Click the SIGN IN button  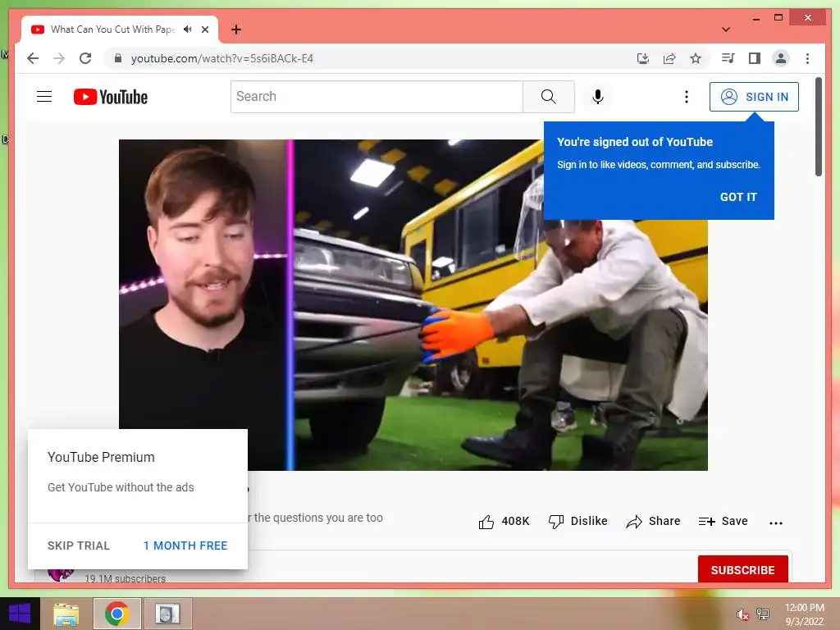754,97
